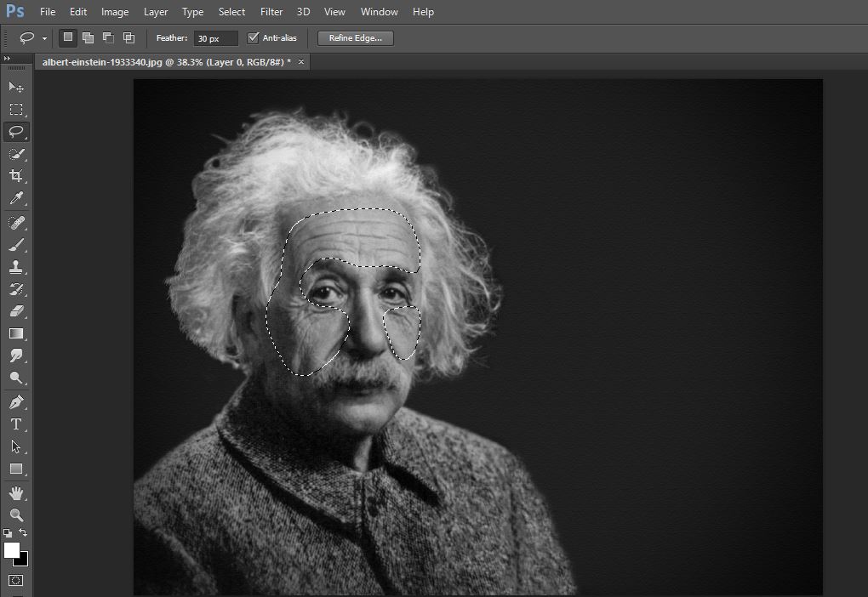This screenshot has width=868, height=597.
Task: Click the Refine Edge button
Action: (355, 38)
